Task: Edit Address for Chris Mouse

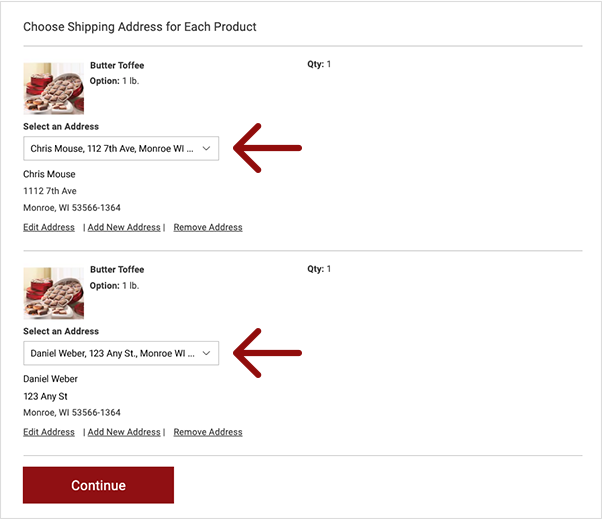Action: tap(49, 227)
